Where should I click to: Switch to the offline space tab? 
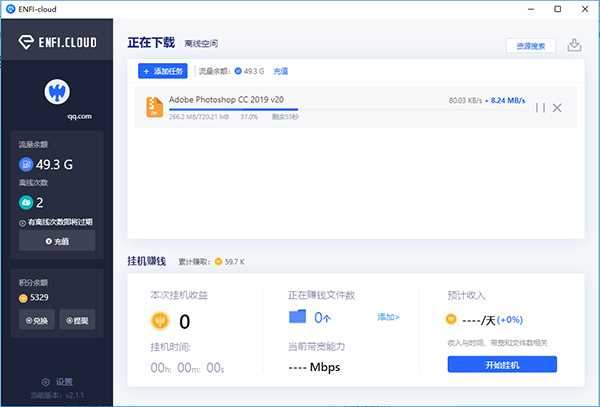pos(201,44)
